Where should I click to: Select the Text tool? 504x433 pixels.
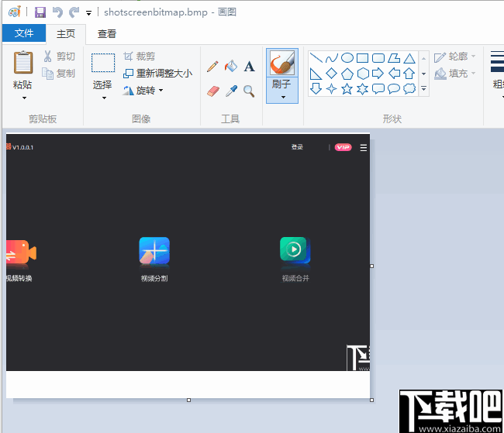click(249, 67)
